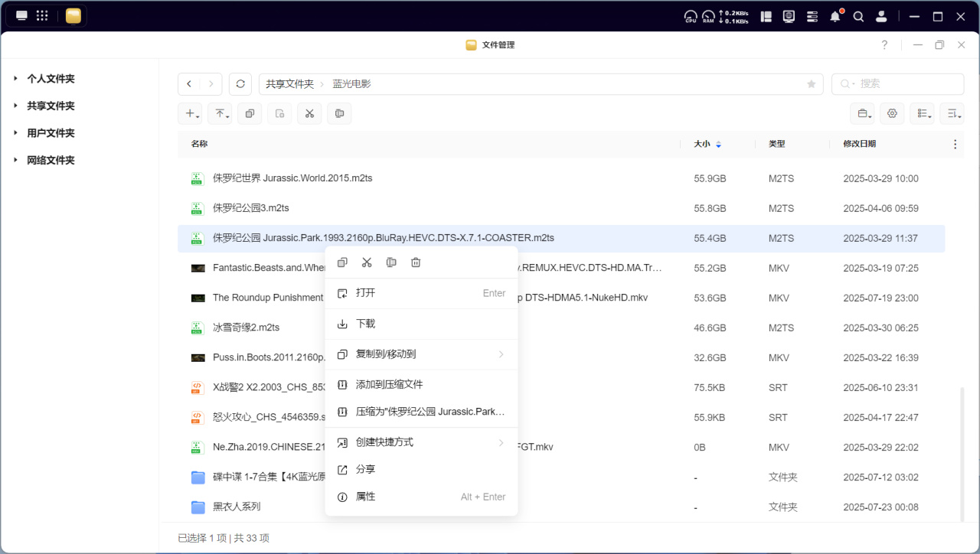The height and width of the screenshot is (554, 980).
Task: Open the app grid launcher
Action: point(42,16)
